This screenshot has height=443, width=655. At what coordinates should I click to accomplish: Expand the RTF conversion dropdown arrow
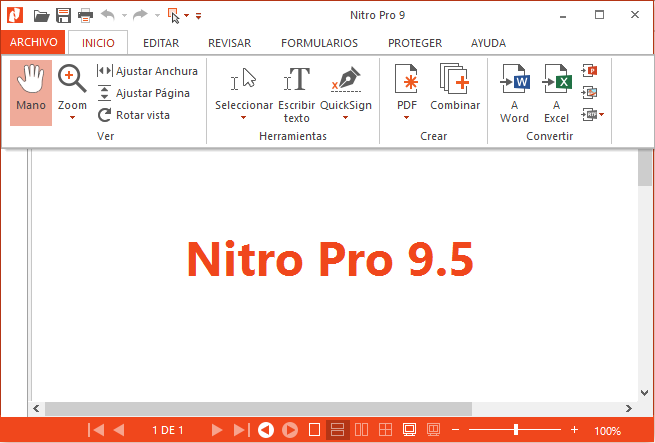602,115
